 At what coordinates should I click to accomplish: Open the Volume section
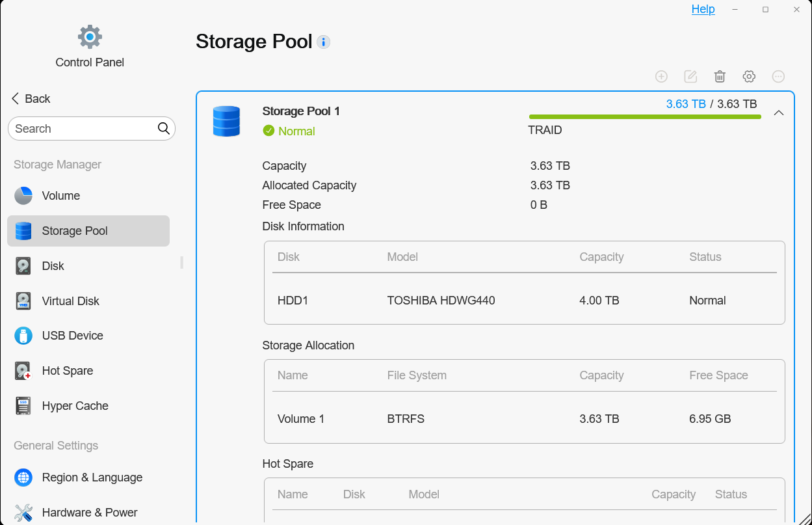60,196
